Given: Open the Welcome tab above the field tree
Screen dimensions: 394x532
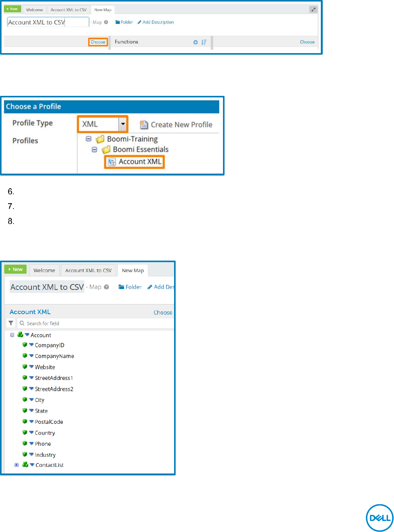Looking at the screenshot, I should [44, 270].
